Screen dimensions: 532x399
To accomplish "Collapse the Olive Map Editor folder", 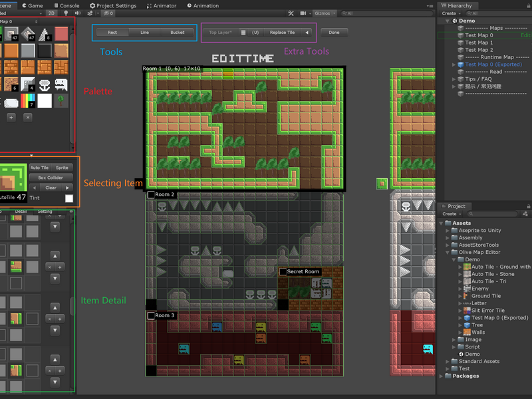I will point(448,252).
